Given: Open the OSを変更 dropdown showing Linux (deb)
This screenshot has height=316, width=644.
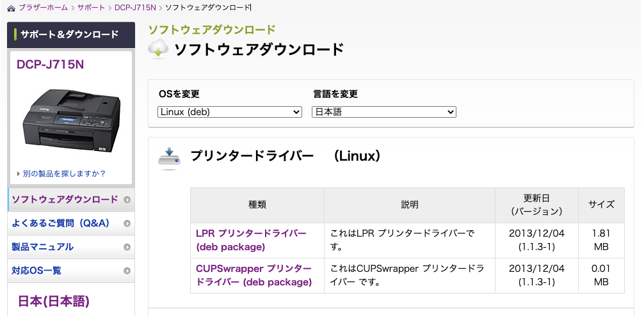Looking at the screenshot, I should pyautogui.click(x=230, y=112).
